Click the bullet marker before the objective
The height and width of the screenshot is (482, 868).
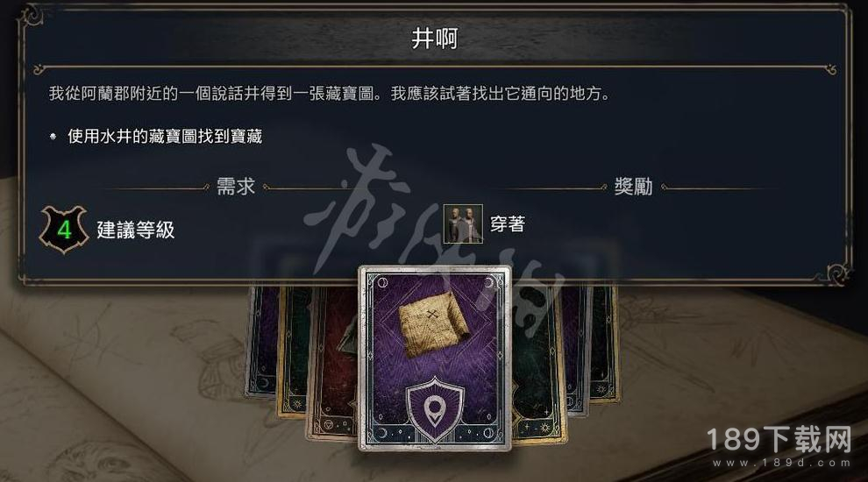coord(53,136)
